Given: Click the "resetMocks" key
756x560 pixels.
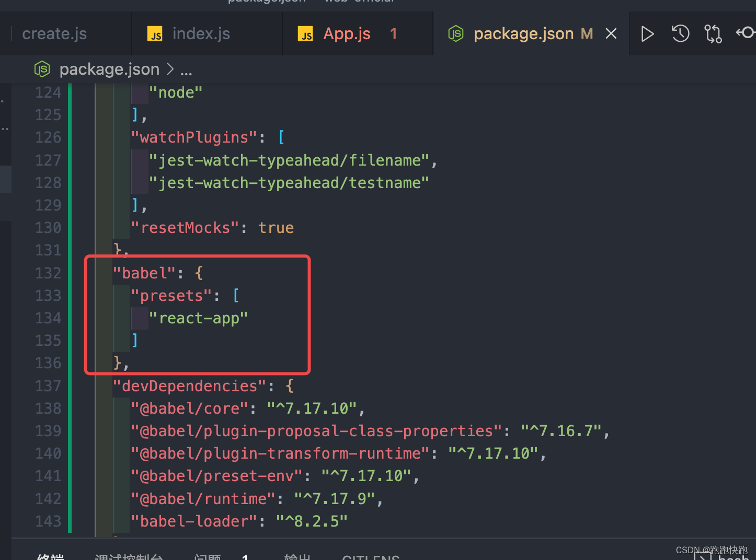Looking at the screenshot, I should pyautogui.click(x=185, y=228).
